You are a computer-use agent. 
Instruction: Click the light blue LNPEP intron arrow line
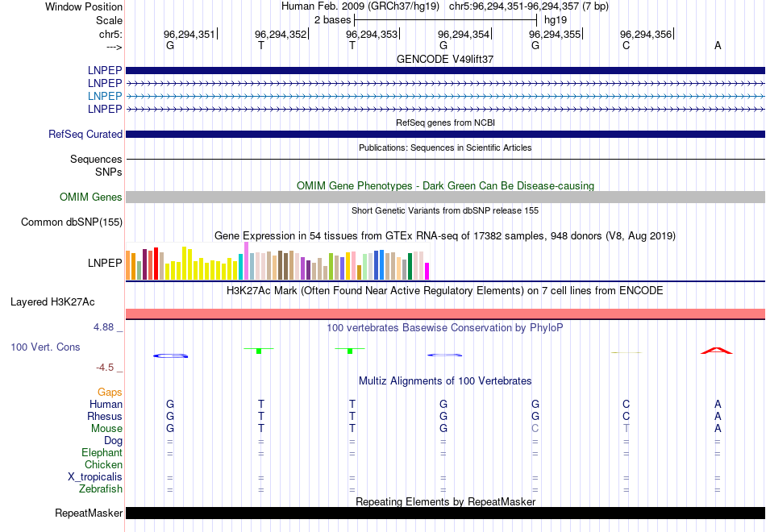click(445, 96)
